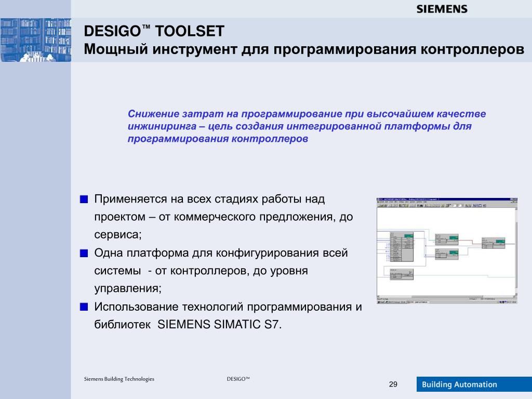Open the embedded function block diagram screenshot
This screenshot has height=399, width=532.
[447, 251]
